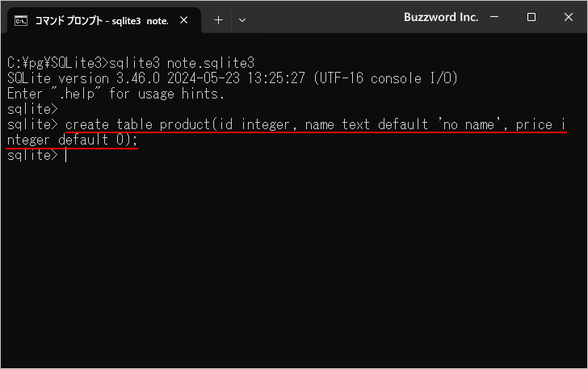Click the 'Enter .help for usage hints' line

point(115,94)
